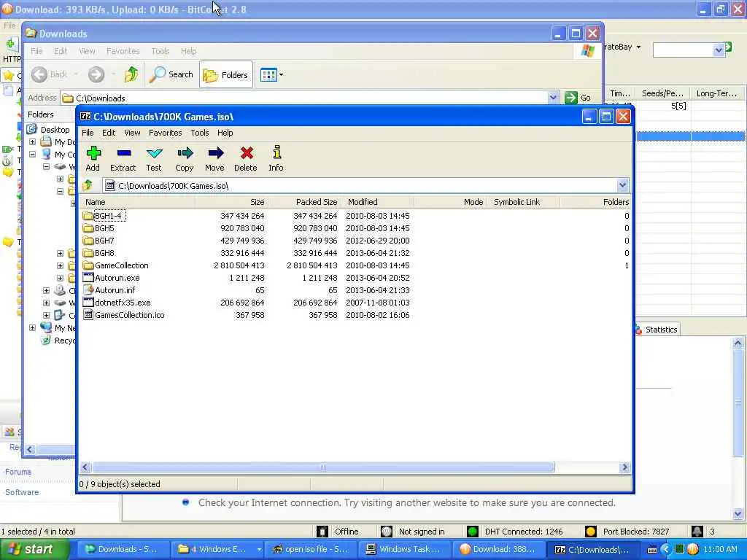Sort by the Name column header
Screen dimensions: 747x560
(x=137, y=202)
